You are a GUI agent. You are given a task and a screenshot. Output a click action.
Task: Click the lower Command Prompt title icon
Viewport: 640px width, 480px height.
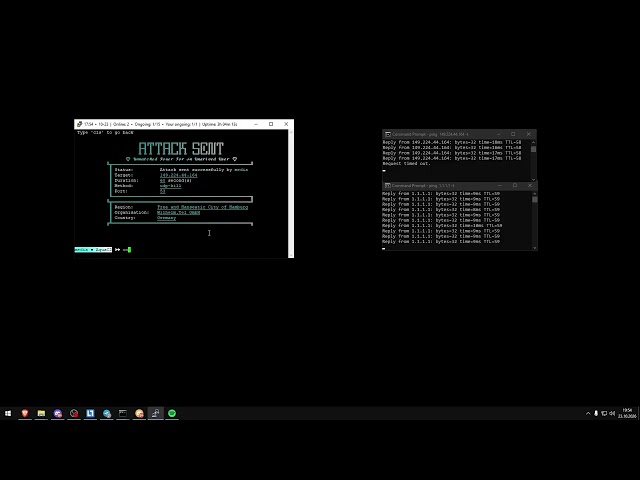coord(388,185)
